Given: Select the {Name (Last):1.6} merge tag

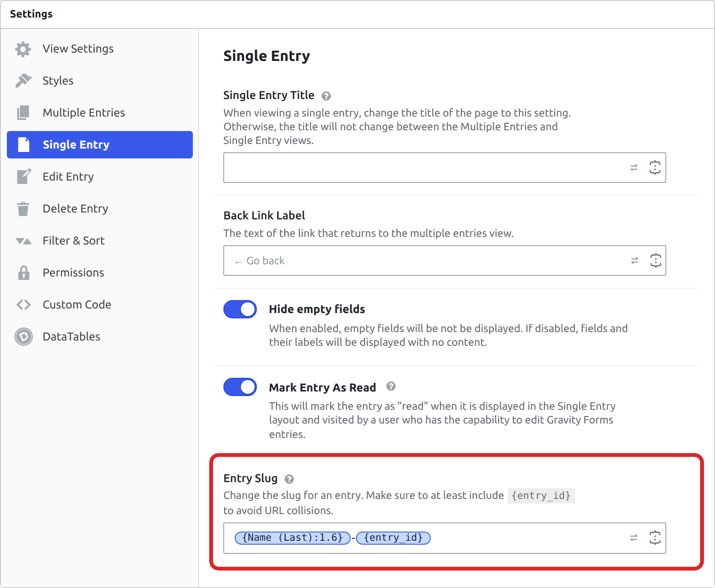Looking at the screenshot, I should [292, 538].
